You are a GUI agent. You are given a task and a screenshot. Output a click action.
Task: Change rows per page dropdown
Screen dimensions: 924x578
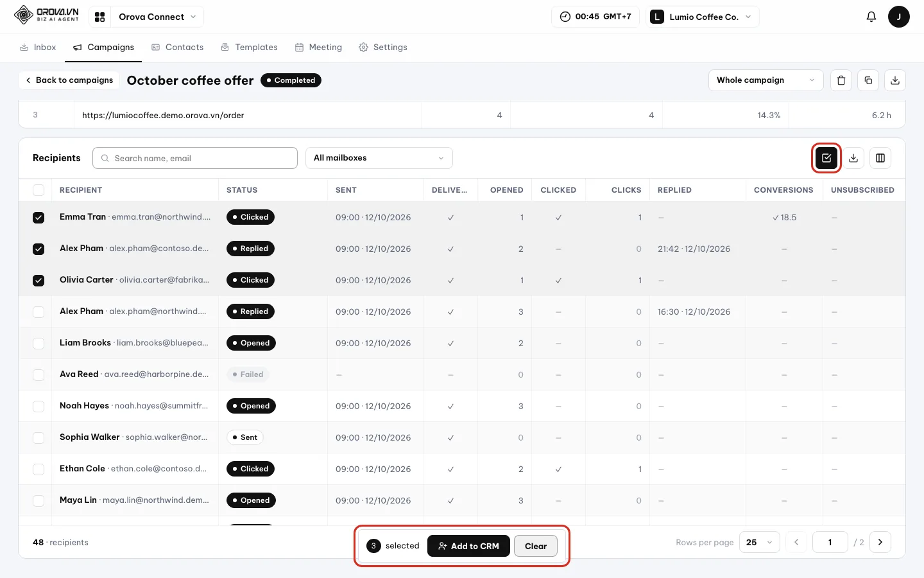[x=760, y=542]
